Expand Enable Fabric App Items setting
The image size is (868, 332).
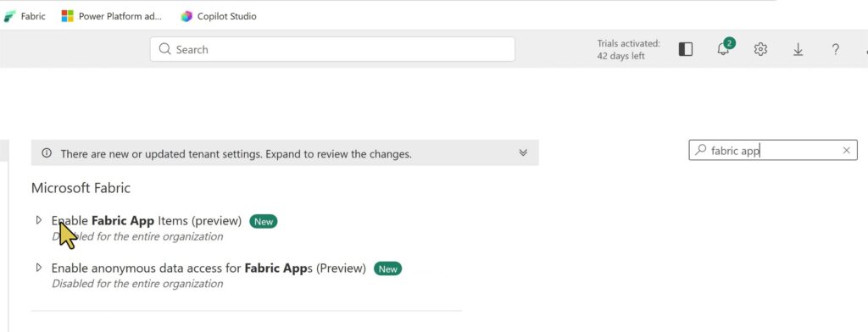tap(39, 220)
